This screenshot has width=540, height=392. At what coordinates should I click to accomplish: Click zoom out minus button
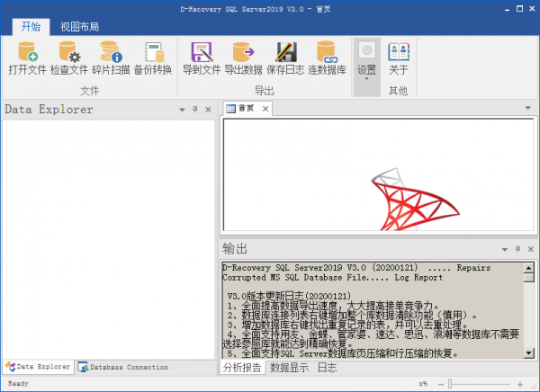click(x=440, y=384)
